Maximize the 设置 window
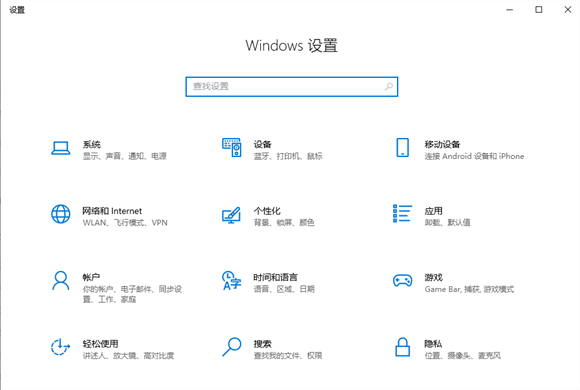 (x=539, y=10)
